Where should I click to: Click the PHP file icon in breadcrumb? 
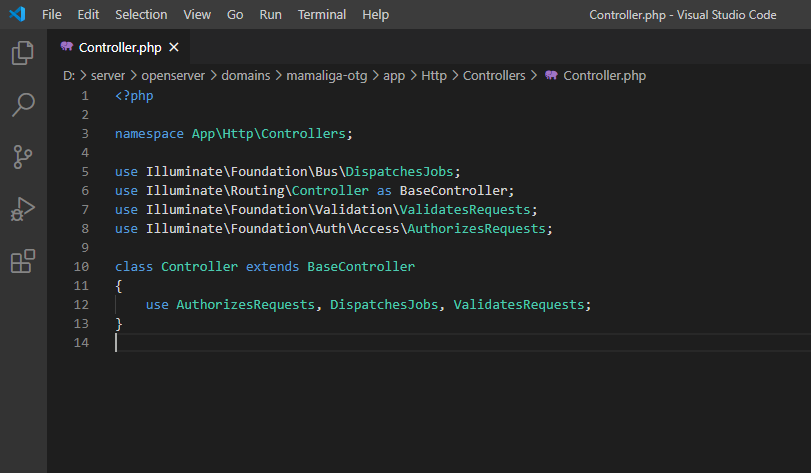pos(551,75)
